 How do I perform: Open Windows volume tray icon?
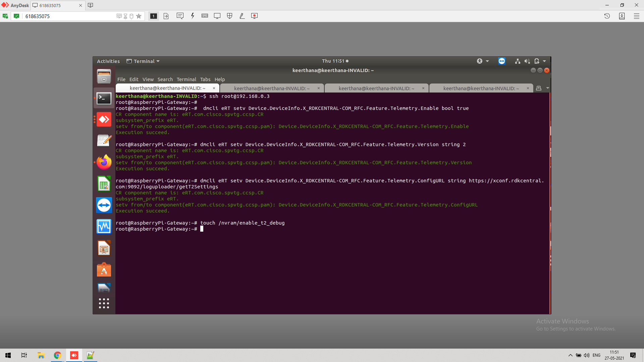587,355
